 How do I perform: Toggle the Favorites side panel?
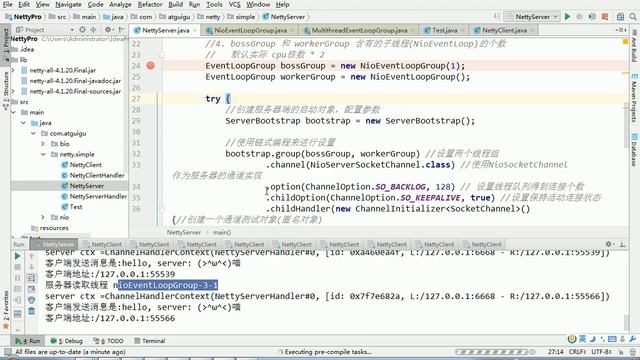(6, 310)
